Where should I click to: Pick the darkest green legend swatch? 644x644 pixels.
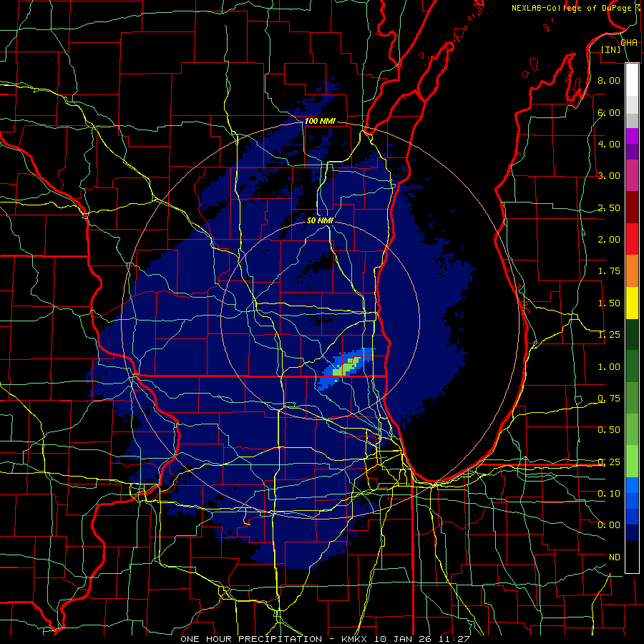[x=632, y=335]
